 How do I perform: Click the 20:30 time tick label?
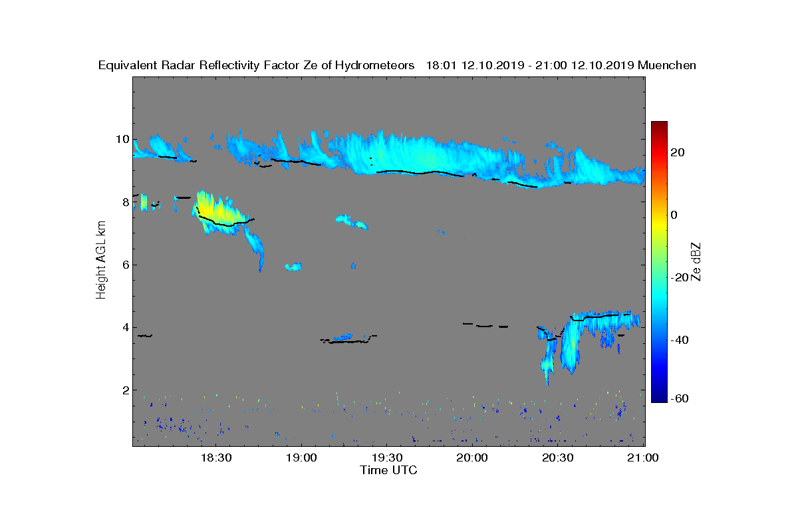pos(559,458)
